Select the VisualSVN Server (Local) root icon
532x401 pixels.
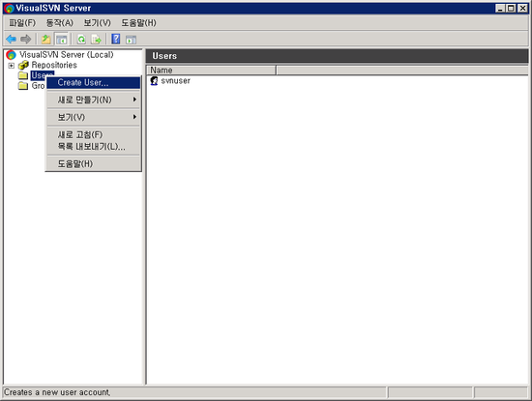pyautogui.click(x=11, y=54)
